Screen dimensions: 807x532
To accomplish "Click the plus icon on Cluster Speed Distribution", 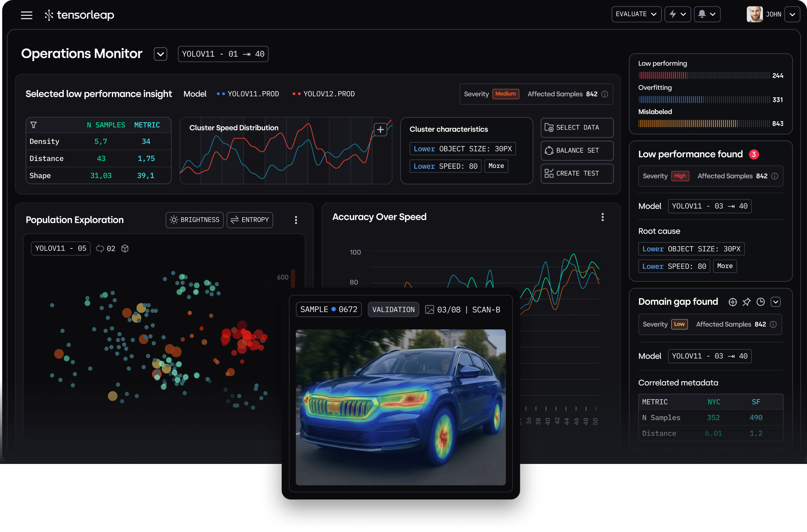I will (x=380, y=130).
